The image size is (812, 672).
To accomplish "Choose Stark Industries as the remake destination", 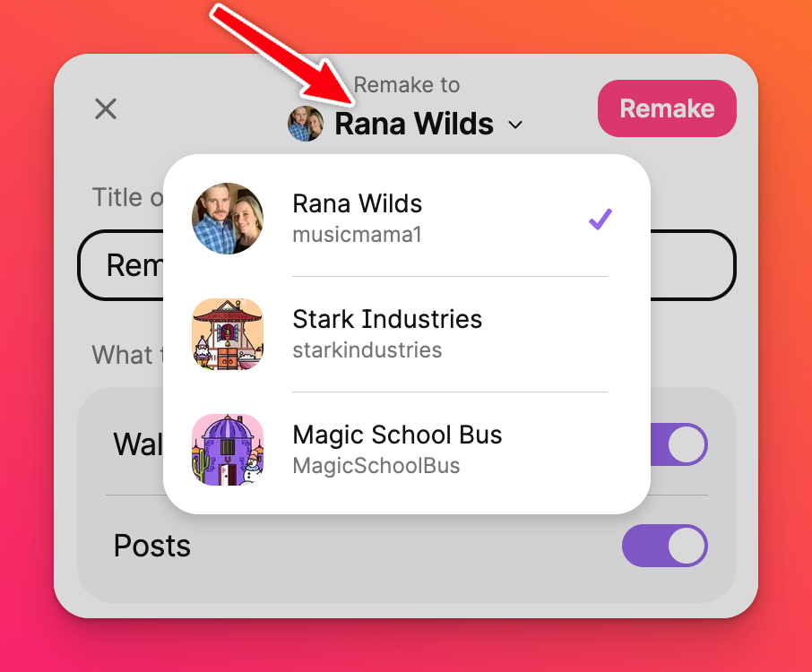I will pyautogui.click(x=407, y=334).
